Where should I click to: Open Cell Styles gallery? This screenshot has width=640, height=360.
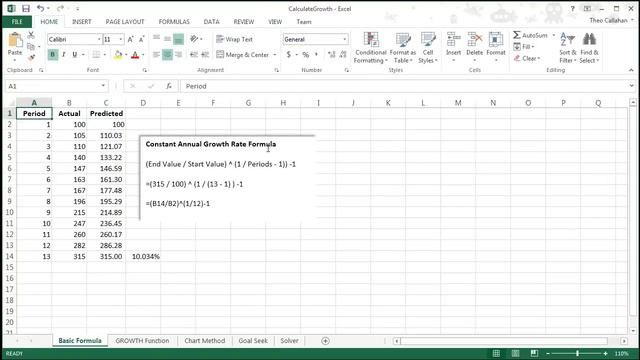pos(428,48)
